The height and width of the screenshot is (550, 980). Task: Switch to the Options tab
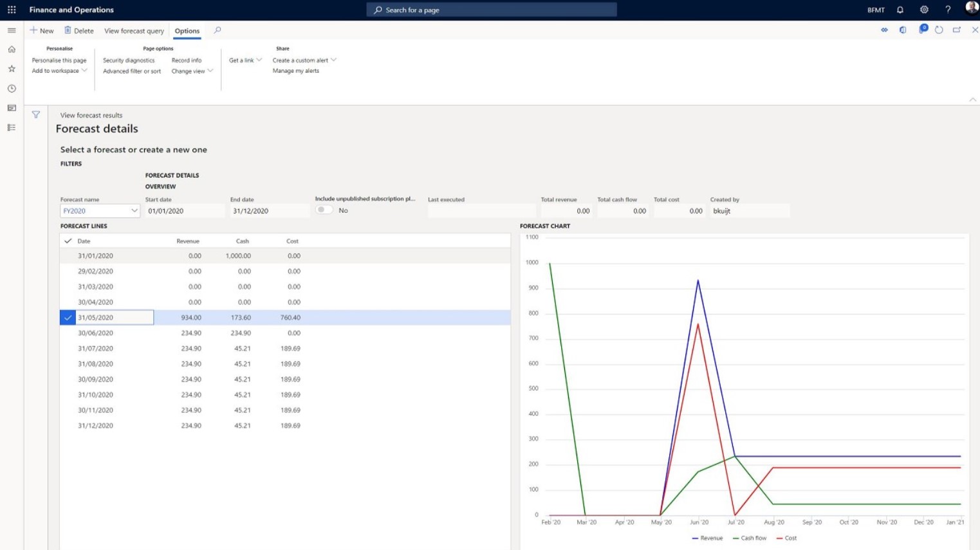[x=187, y=31]
